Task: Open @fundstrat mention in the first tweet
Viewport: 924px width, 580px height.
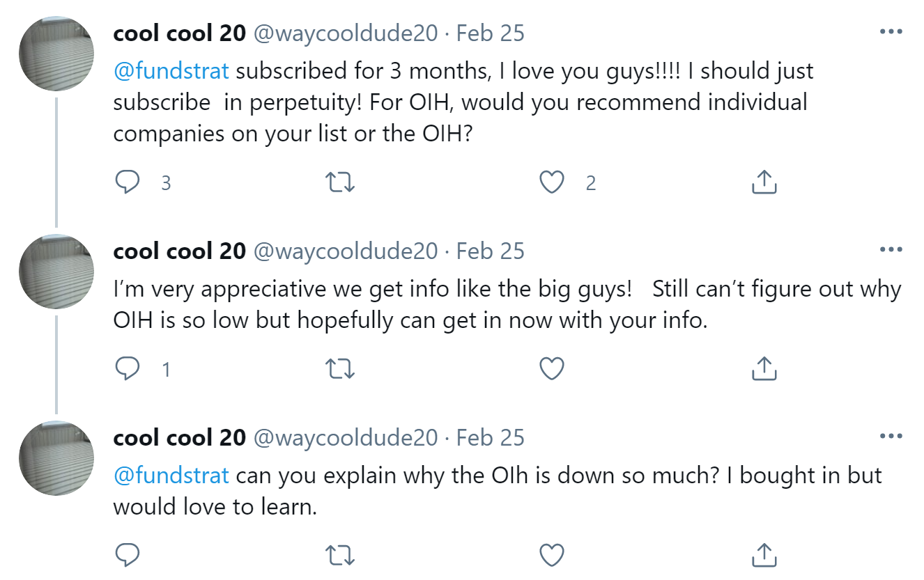Action: (171, 71)
